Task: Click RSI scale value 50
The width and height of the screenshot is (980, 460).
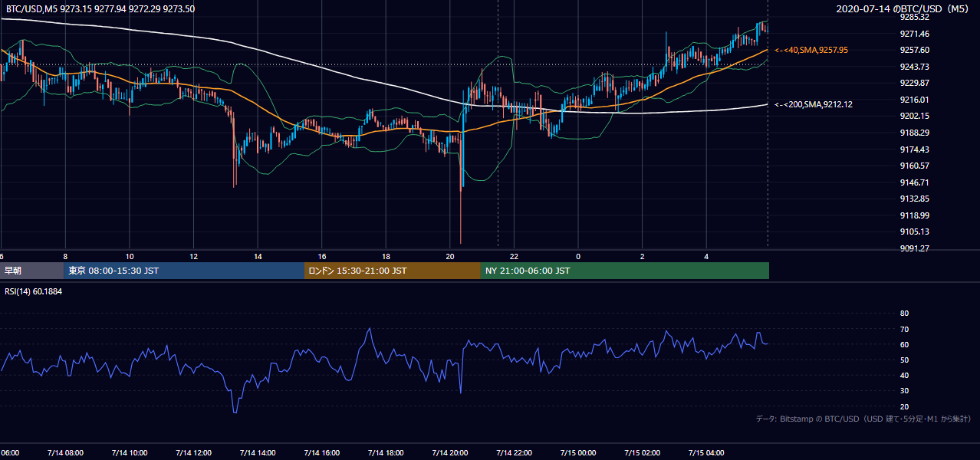Action: (x=904, y=360)
